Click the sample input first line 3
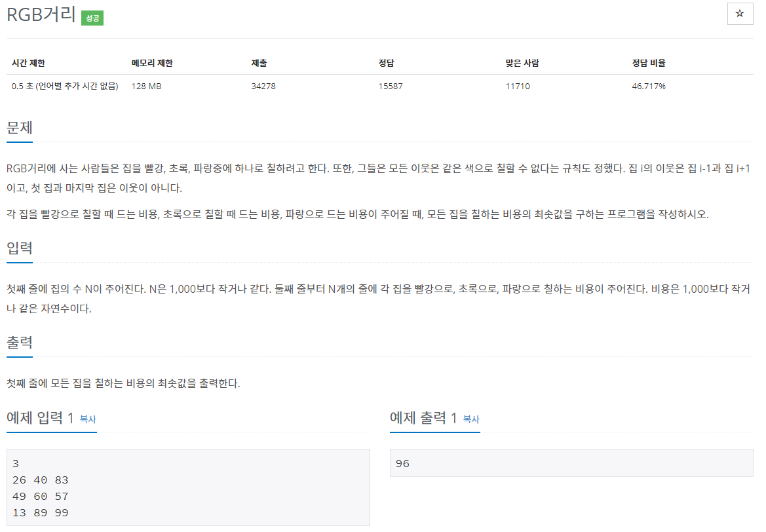Image resolution: width=766 pixels, height=532 pixels. point(16,464)
